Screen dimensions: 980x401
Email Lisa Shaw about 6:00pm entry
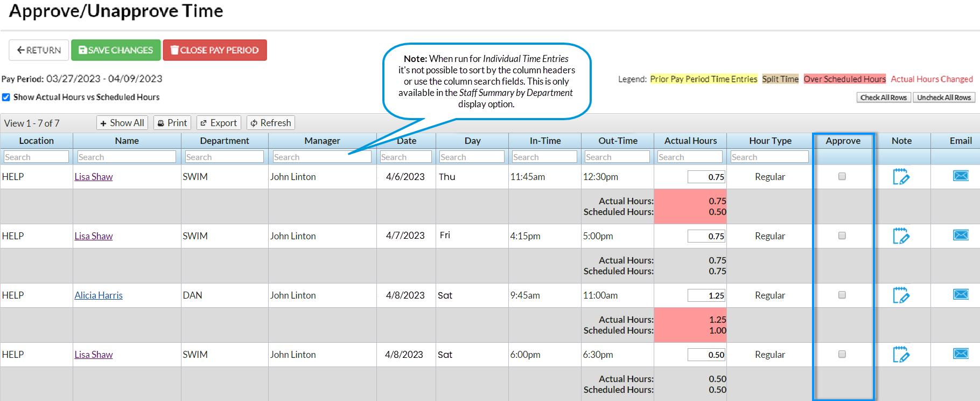[x=961, y=354]
